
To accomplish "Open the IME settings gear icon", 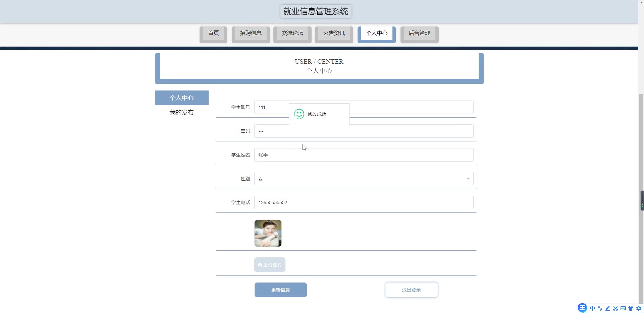I will (639, 308).
